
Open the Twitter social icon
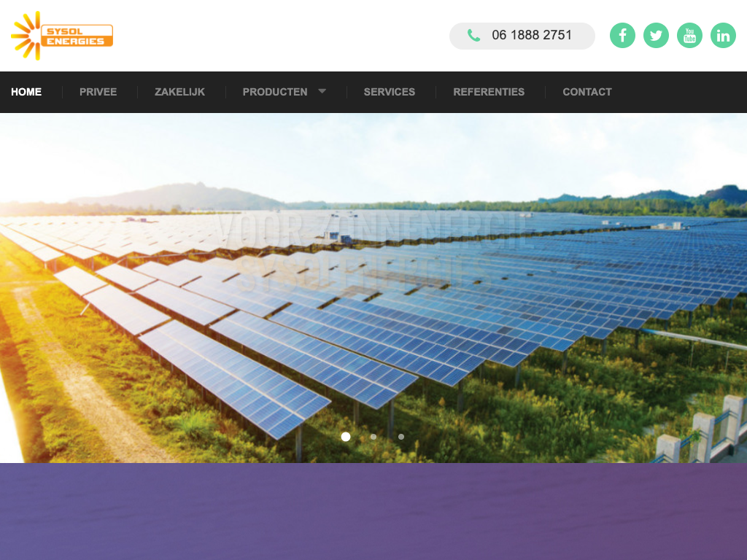(x=656, y=35)
